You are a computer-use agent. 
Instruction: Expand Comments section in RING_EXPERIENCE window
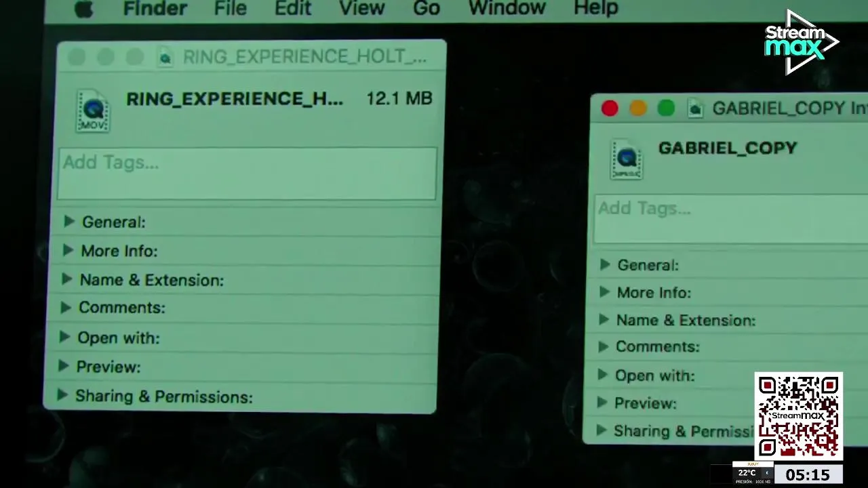[66, 308]
